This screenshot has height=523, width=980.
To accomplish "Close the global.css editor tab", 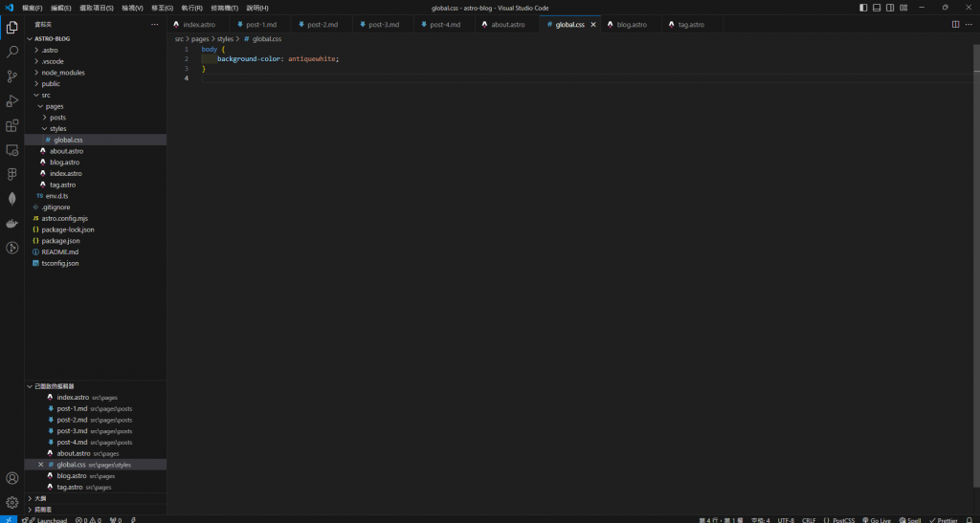I will (x=593, y=24).
